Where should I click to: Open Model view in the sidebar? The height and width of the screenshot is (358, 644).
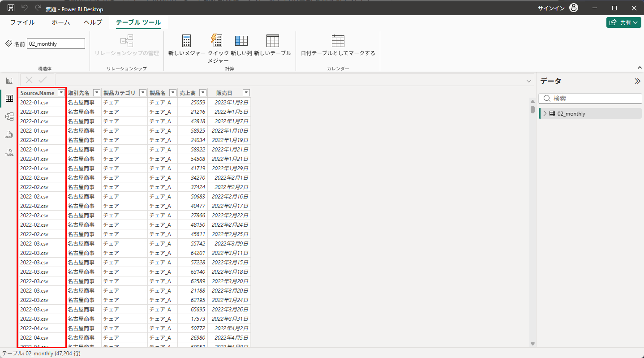tap(9, 116)
